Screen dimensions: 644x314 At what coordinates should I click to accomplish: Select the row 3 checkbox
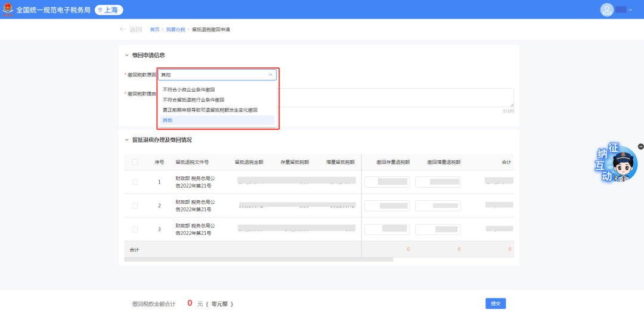[x=135, y=229]
